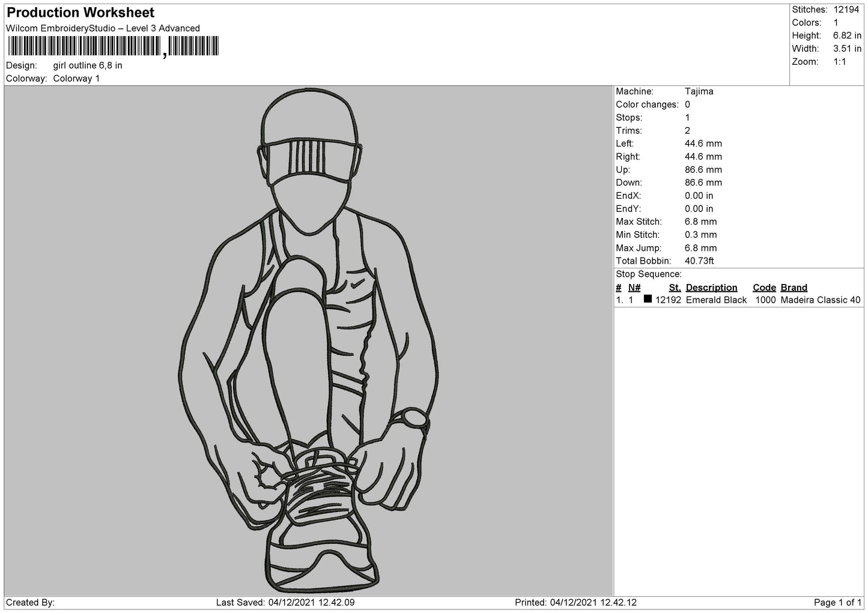Click the Color changes value 0

pyautogui.click(x=688, y=104)
